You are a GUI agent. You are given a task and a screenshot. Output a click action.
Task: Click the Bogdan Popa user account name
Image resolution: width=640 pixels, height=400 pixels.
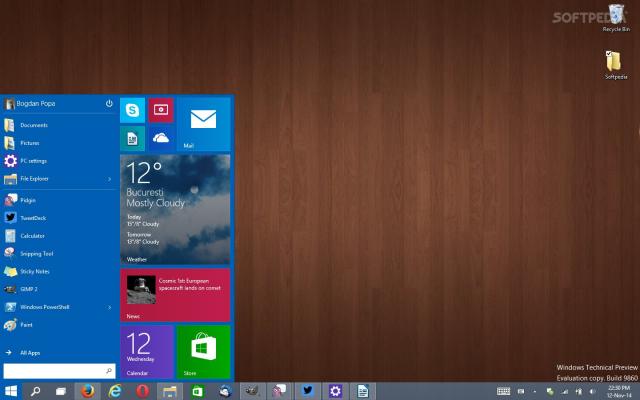[36, 103]
